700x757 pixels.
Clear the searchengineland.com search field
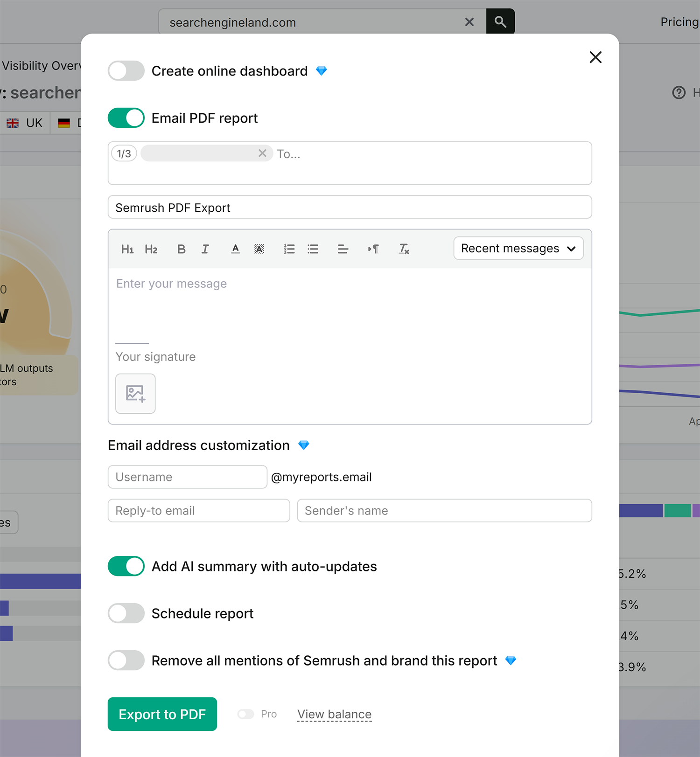[469, 22]
